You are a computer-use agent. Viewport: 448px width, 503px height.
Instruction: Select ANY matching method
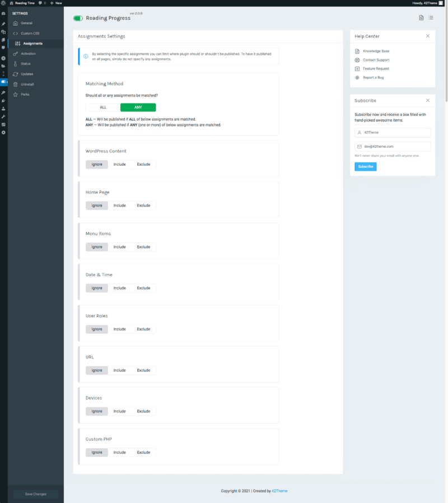coord(138,108)
